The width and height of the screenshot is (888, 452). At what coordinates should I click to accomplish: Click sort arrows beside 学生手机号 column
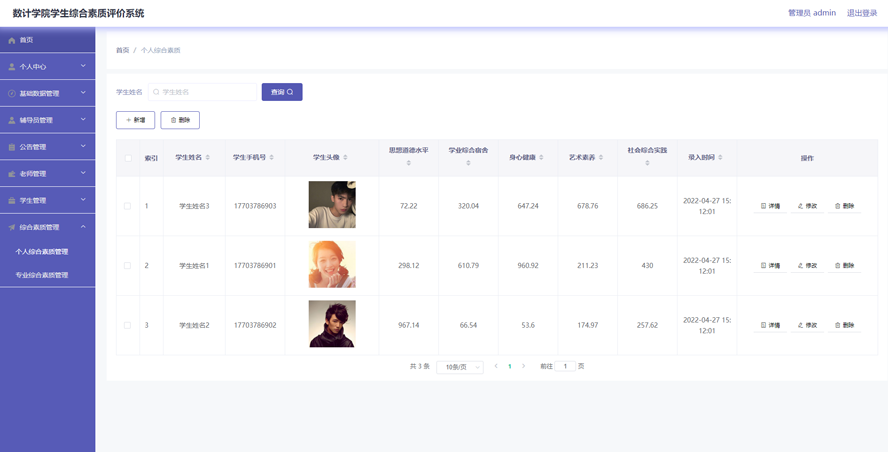tap(272, 157)
